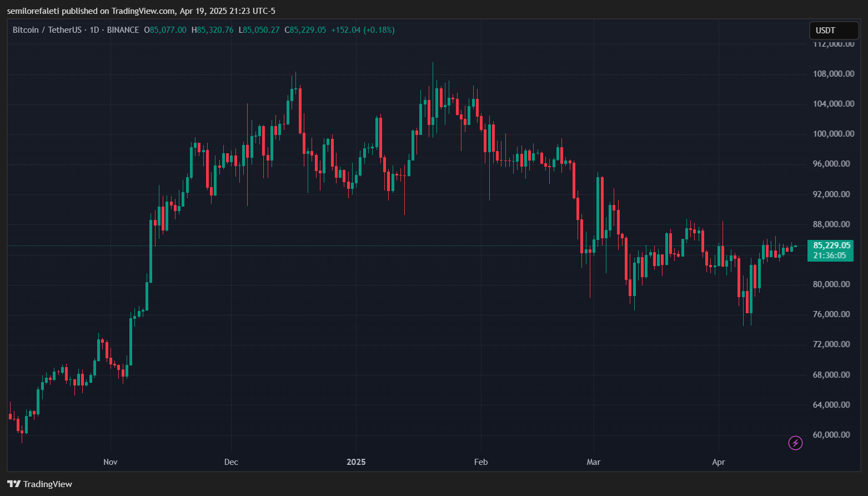
Task: Click the green 85,229.05 current price label
Action: 831,246
